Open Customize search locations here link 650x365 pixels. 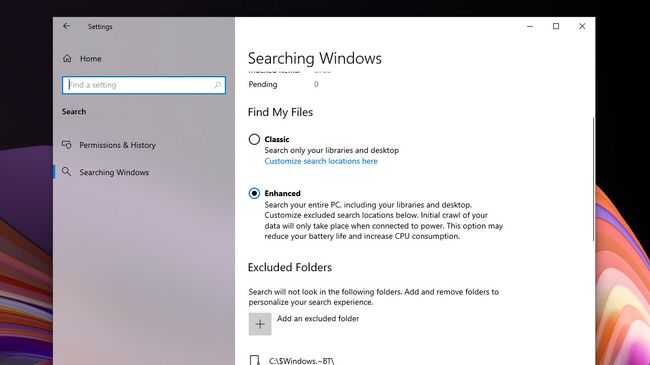[321, 161]
